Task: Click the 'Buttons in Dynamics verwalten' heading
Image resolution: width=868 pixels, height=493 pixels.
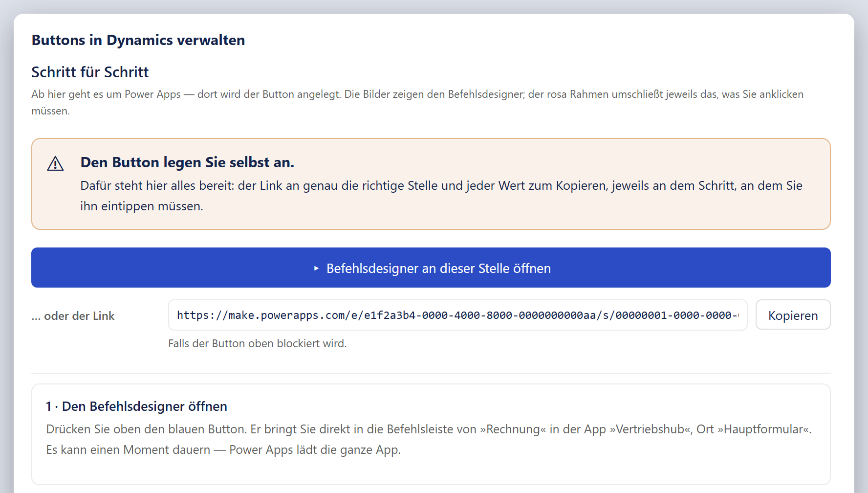Action: (138, 40)
